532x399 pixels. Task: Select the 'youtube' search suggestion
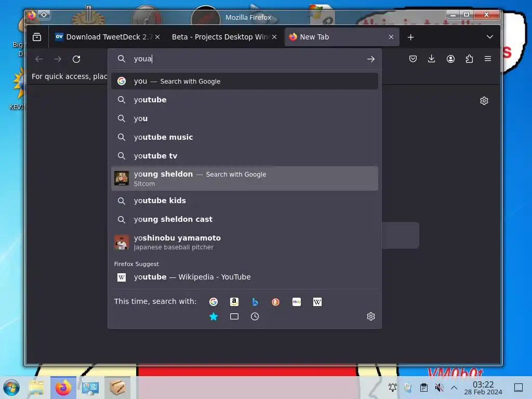click(245, 100)
